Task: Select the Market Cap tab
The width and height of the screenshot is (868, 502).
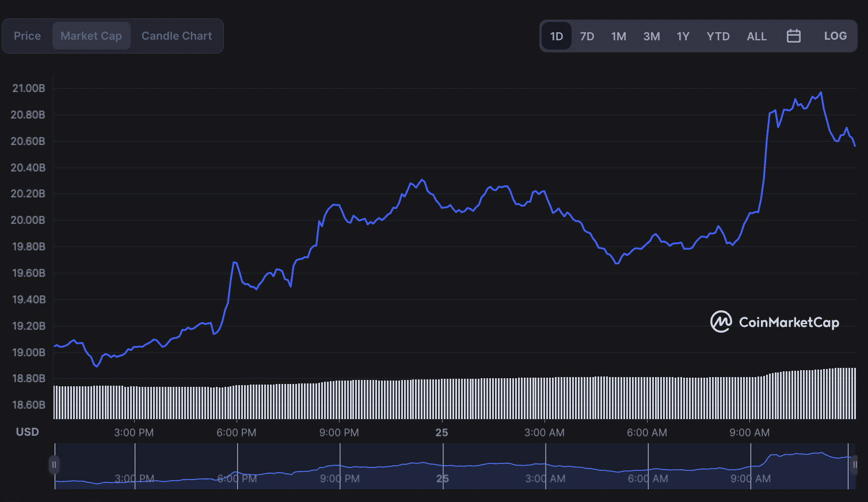Action: pyautogui.click(x=91, y=35)
